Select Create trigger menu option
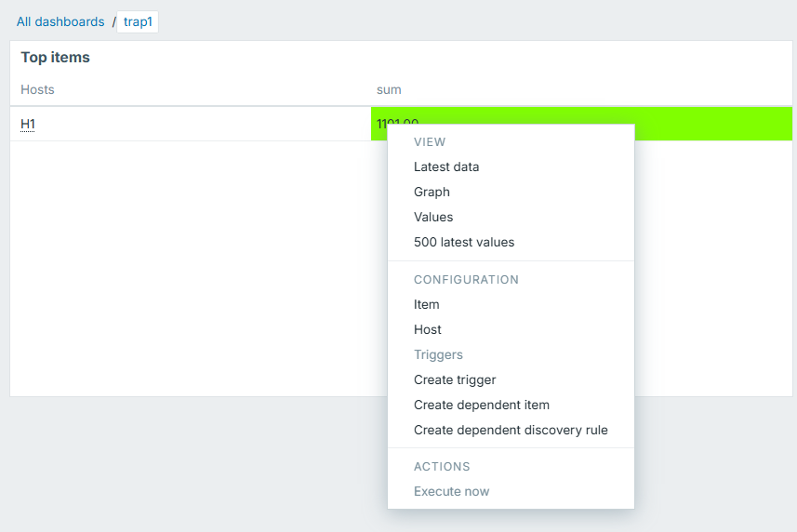 pos(455,380)
